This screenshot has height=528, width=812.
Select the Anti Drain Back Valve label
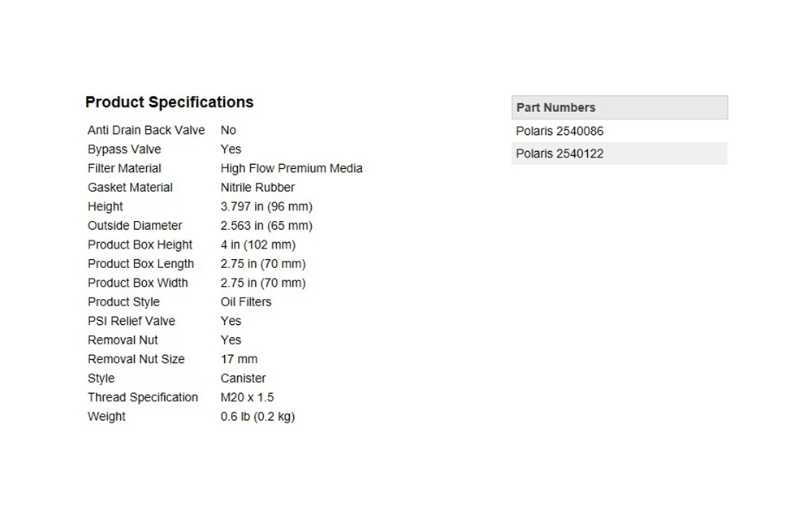coord(146,130)
